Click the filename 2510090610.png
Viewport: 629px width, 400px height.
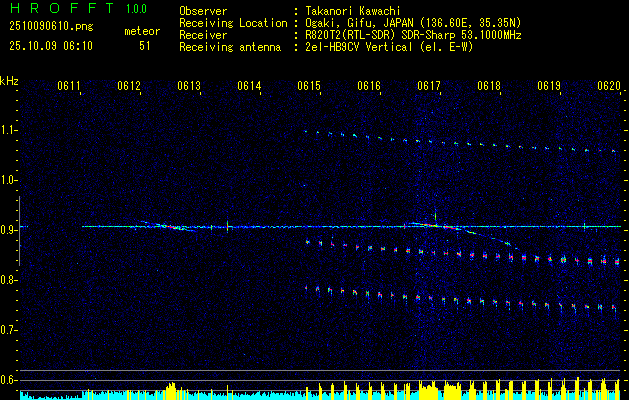pos(51,26)
